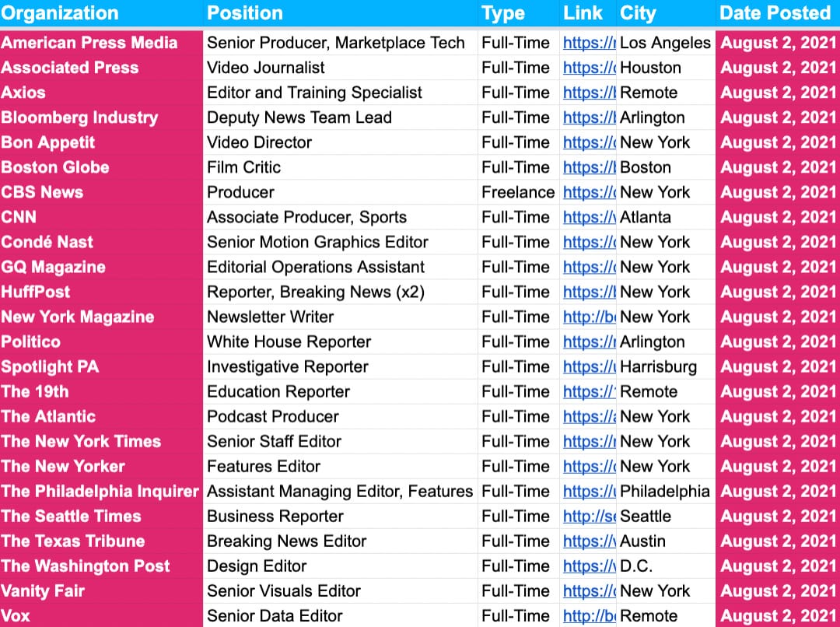The height and width of the screenshot is (627, 840).
Task: Select the Freelance cell for CBS News
Action: (x=517, y=192)
